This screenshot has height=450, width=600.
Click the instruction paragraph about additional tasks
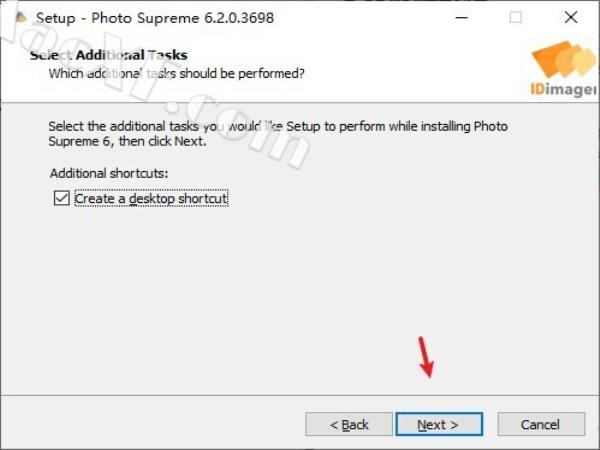(278, 134)
